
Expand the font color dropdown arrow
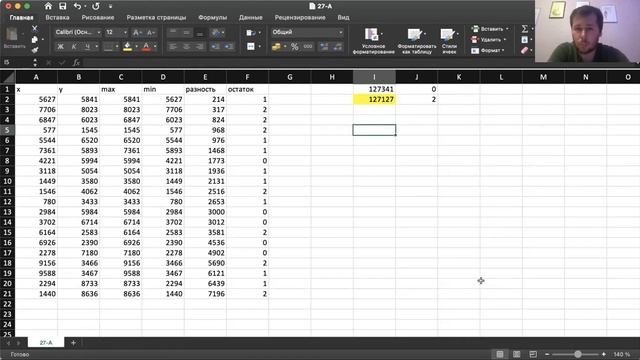coord(156,47)
